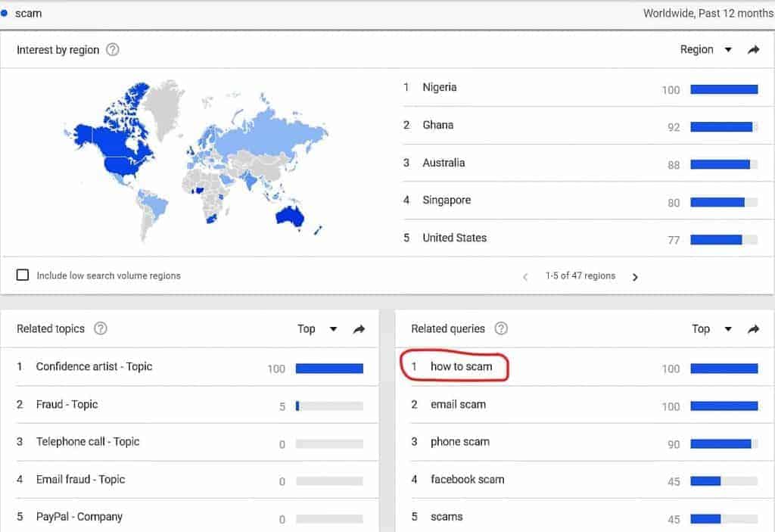Select the 'scam' search term chip
The height and width of the screenshot is (532, 775).
click(28, 14)
